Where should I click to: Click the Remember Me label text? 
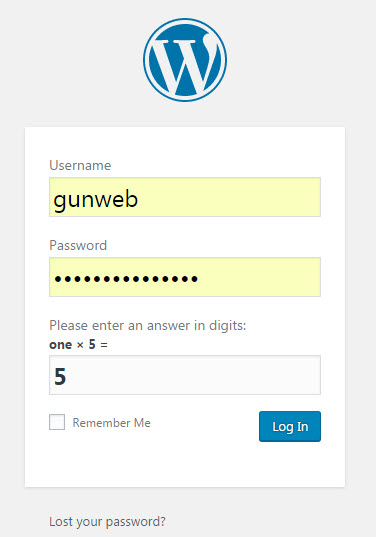click(x=112, y=423)
